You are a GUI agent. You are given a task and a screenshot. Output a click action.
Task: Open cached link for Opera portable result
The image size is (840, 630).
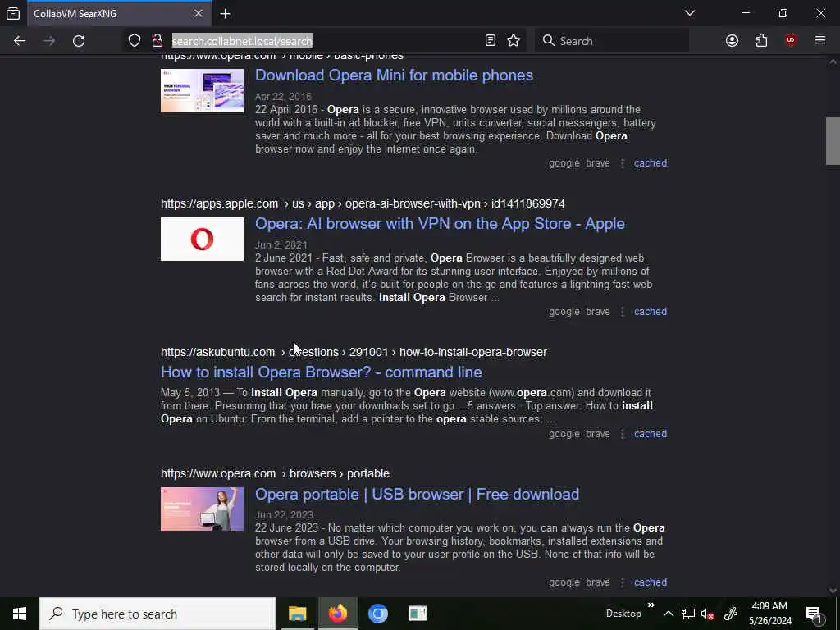(x=651, y=582)
